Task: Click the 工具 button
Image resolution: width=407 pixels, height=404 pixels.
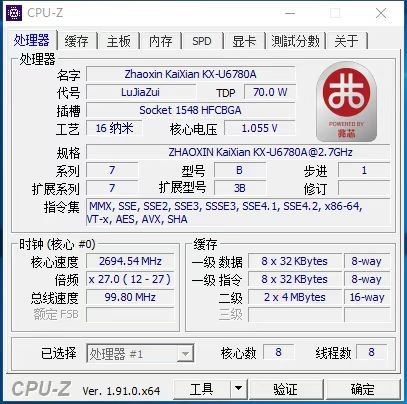Action: tap(202, 388)
